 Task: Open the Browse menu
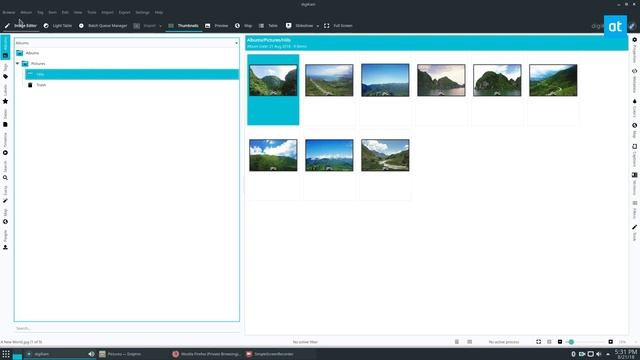click(x=9, y=13)
